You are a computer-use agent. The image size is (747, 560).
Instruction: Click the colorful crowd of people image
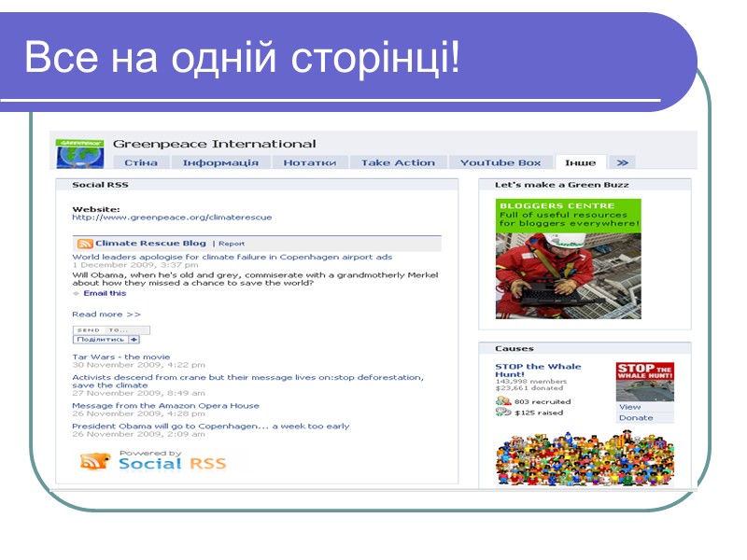(585, 458)
